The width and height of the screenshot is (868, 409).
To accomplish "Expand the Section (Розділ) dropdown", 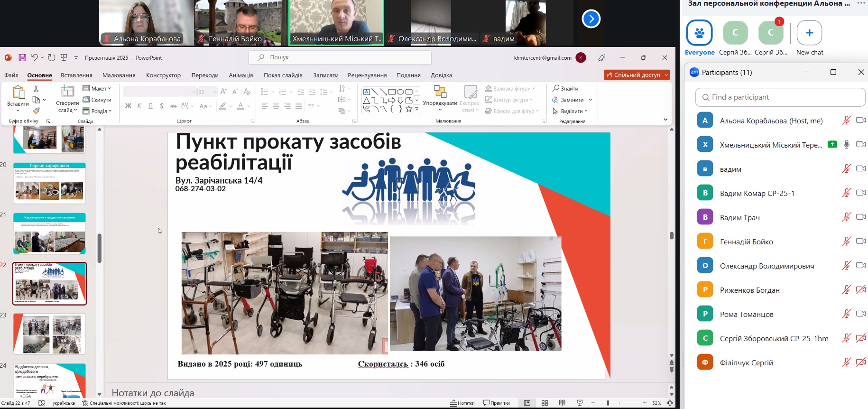I will click(x=97, y=111).
